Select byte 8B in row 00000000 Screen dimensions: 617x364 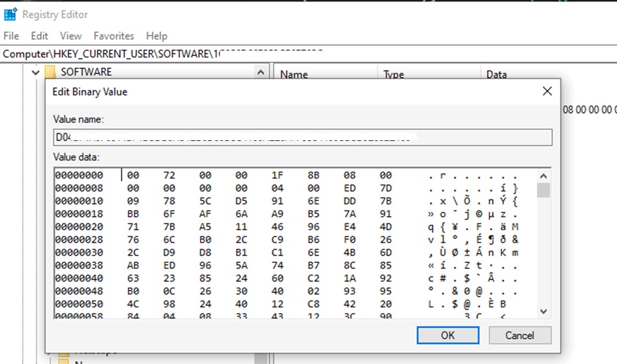pos(313,175)
